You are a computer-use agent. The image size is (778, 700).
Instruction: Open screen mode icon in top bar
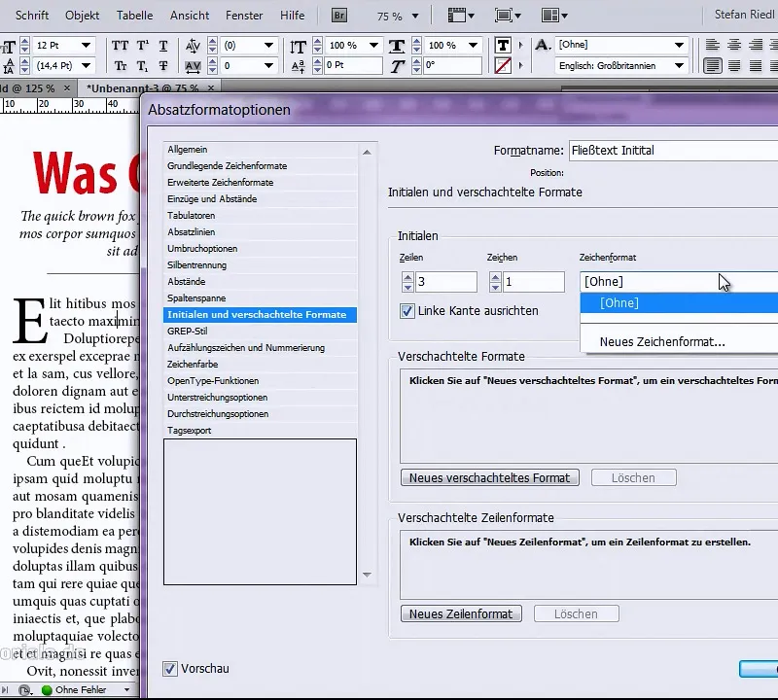[507, 16]
